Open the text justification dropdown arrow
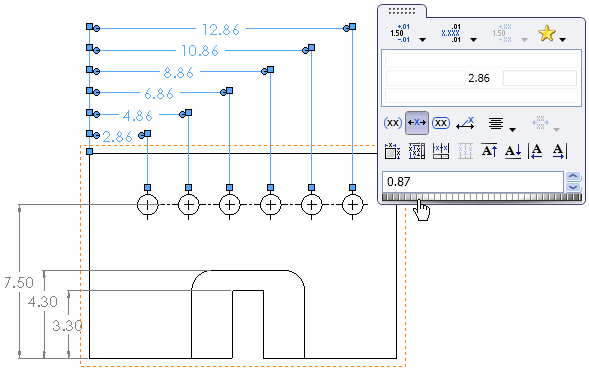This screenshot has width=589, height=370. (x=512, y=130)
